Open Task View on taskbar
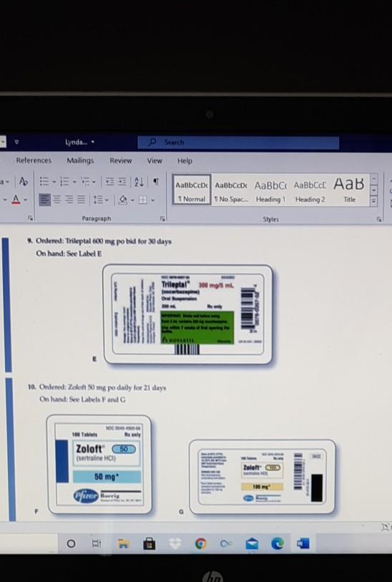 click(x=97, y=544)
